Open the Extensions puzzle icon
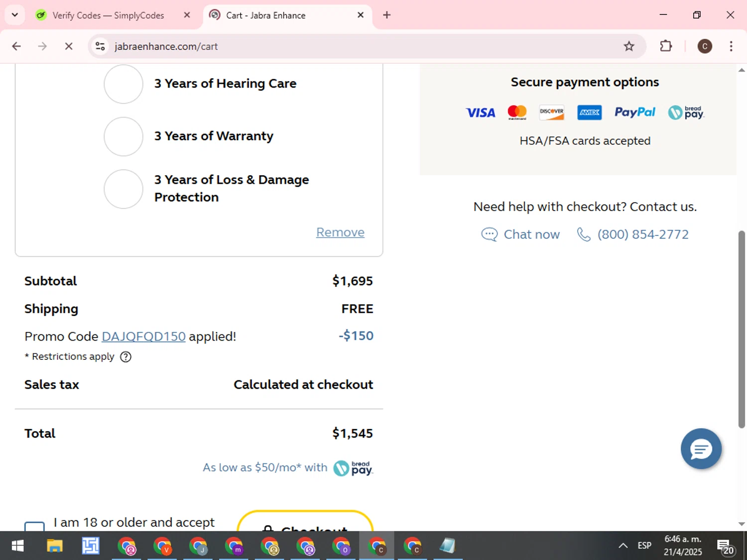 pyautogui.click(x=666, y=46)
